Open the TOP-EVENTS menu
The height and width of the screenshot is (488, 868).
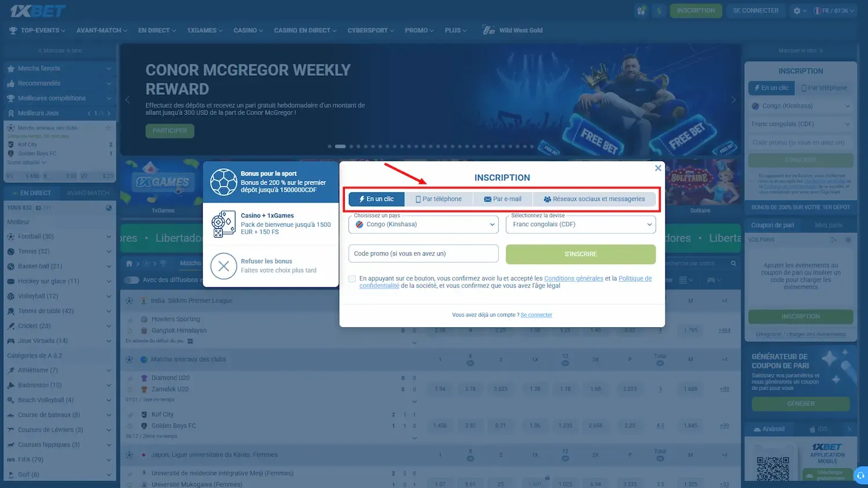pos(38,30)
